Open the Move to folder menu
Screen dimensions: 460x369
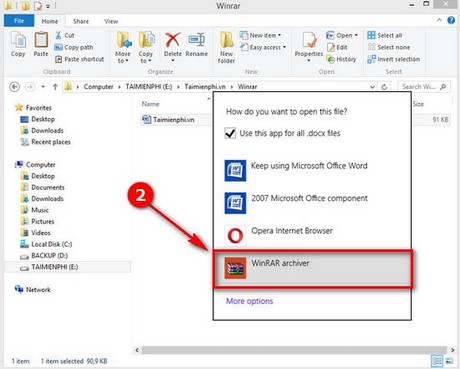[x=123, y=47]
